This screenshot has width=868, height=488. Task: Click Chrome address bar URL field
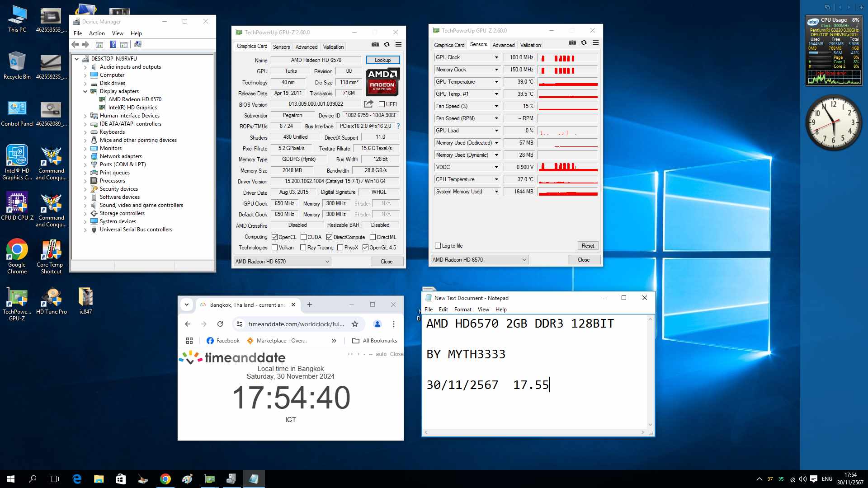coord(296,324)
